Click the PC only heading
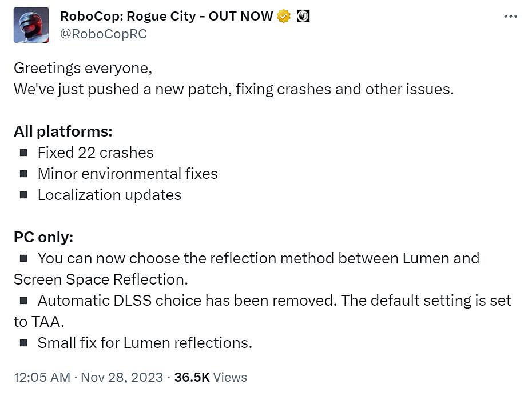The image size is (532, 400). (43, 237)
